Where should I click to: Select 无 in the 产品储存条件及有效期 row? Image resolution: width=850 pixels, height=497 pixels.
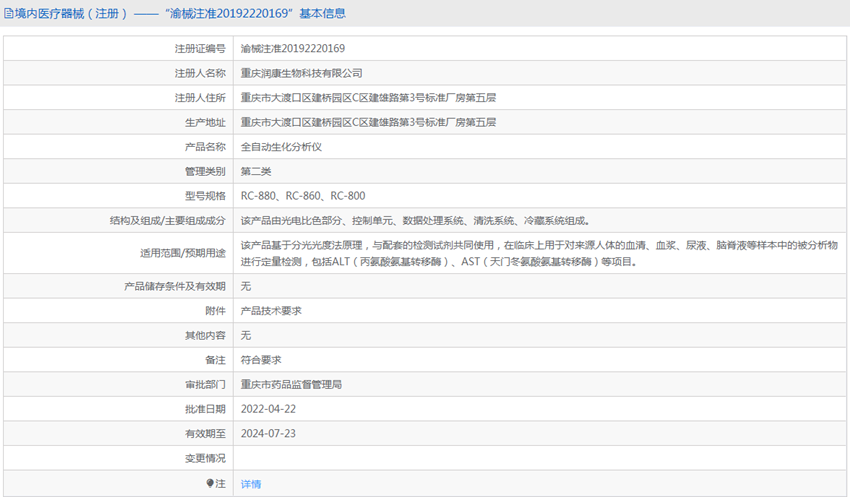[x=246, y=286]
